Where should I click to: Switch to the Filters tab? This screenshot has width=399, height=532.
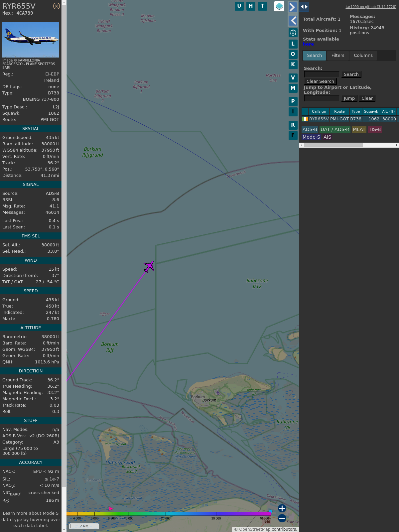(338, 56)
